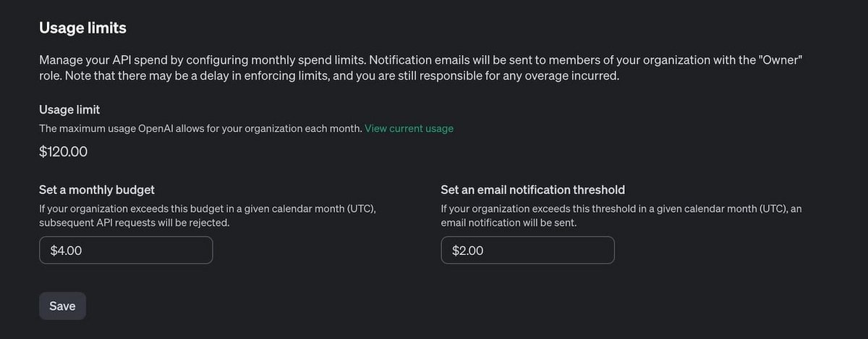Viewport: 868px width, 339px height.
Task: Click the Usage limits page heading
Action: pyautogui.click(x=82, y=28)
